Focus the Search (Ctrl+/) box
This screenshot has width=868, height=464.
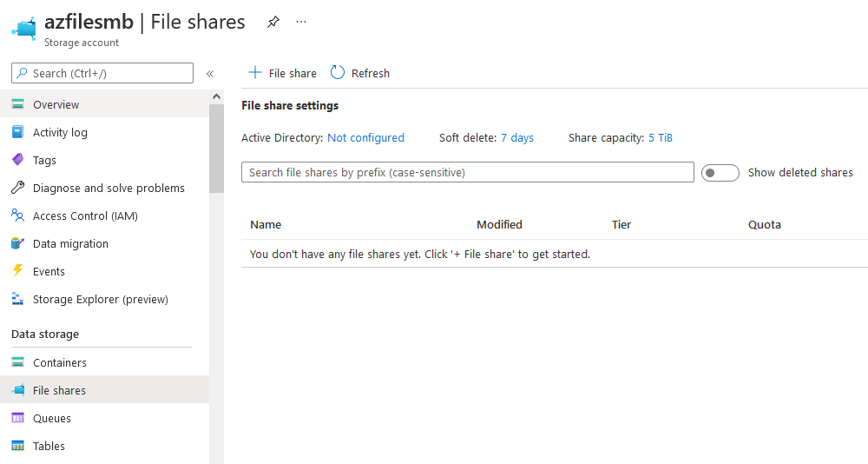coord(102,73)
